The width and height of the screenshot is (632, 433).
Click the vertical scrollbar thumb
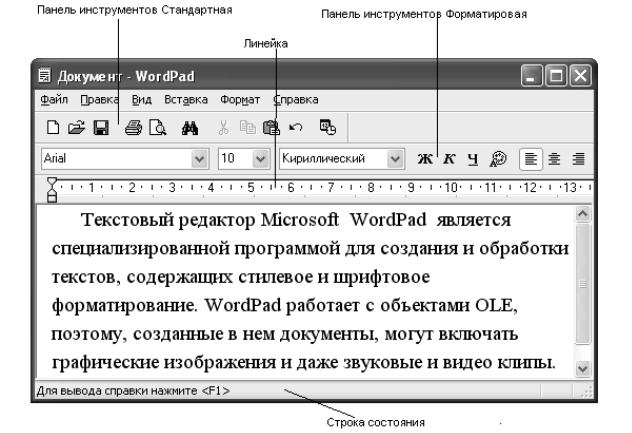click(582, 284)
